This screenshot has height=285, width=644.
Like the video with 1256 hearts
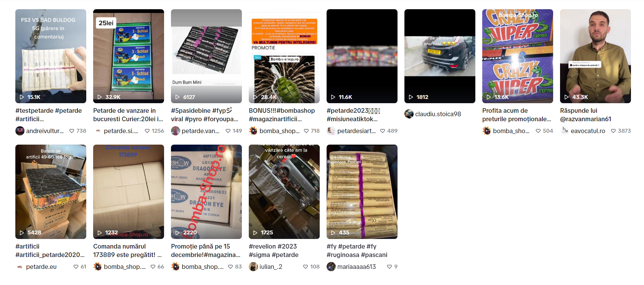click(147, 131)
